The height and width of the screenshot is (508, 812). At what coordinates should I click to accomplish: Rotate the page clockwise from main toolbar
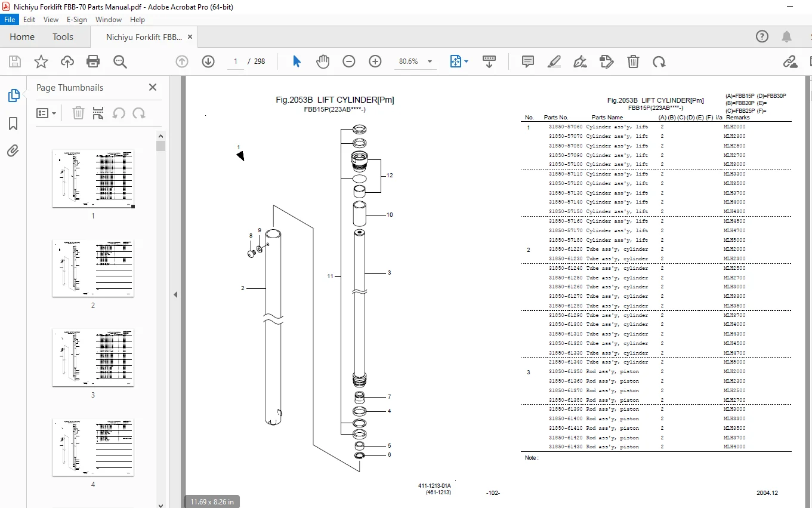[659, 61]
